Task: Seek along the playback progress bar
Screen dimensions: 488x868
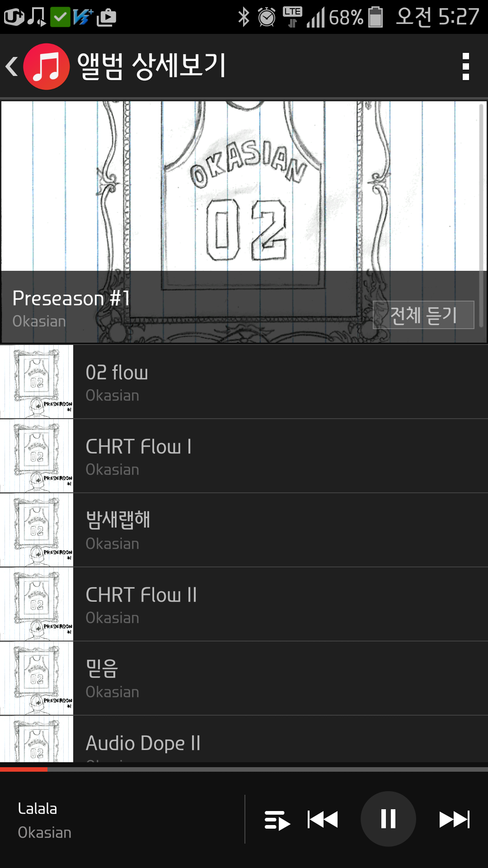Action: [244, 769]
